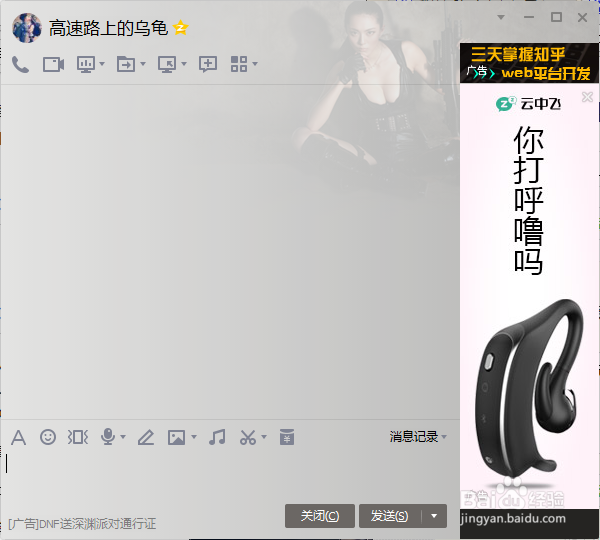Open the presentation screen-share icon

[86, 64]
